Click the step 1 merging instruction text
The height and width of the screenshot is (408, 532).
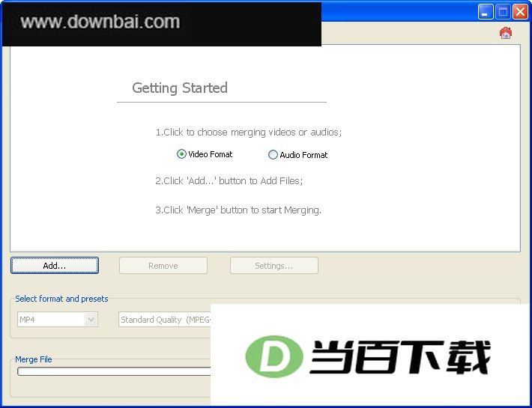coord(248,133)
